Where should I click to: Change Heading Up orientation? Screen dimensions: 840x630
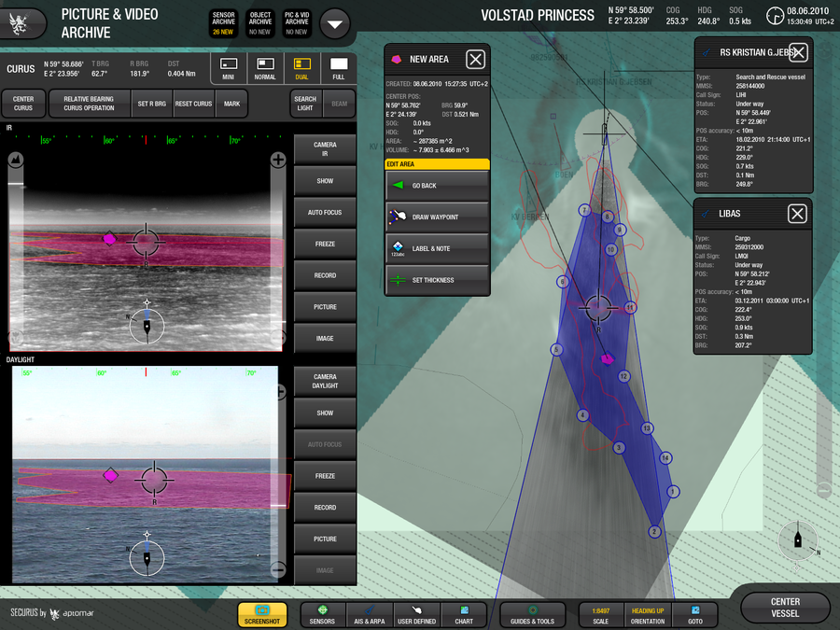[648, 614]
